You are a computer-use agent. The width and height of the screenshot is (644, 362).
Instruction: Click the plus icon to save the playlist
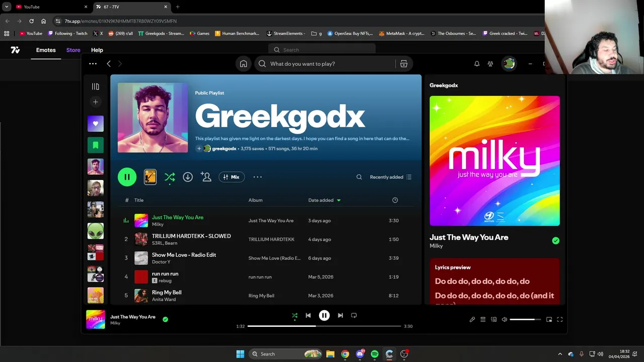tap(199, 149)
